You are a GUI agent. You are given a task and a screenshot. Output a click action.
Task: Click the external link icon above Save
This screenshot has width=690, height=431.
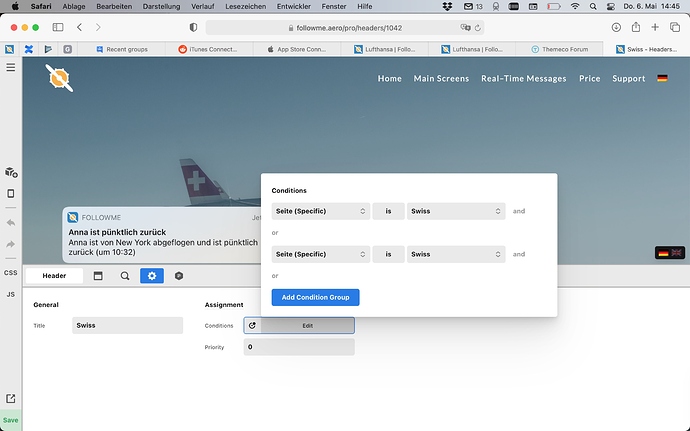tap(11, 399)
